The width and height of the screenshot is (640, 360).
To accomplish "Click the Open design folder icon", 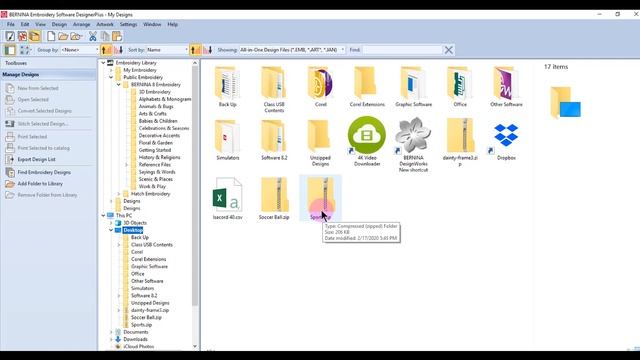I will (x=63, y=36).
